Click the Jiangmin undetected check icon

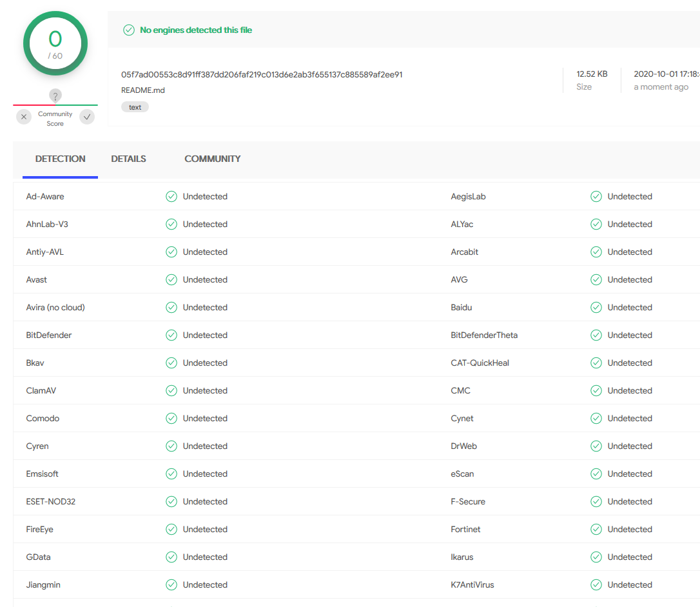click(171, 584)
